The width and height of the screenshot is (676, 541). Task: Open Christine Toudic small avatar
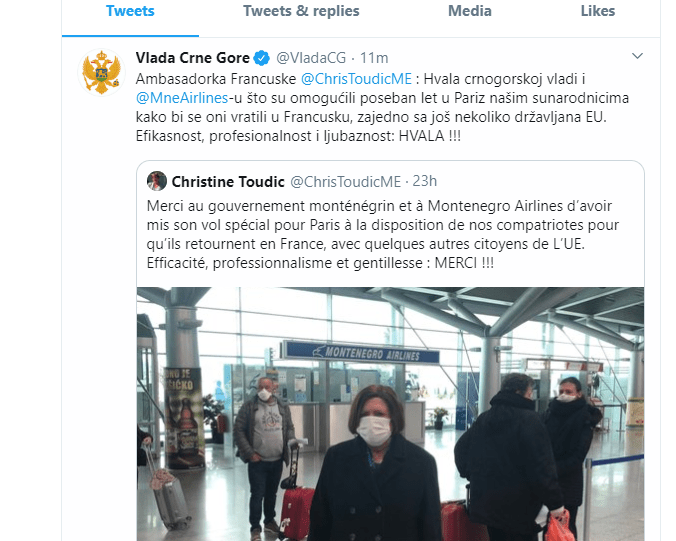click(x=156, y=181)
